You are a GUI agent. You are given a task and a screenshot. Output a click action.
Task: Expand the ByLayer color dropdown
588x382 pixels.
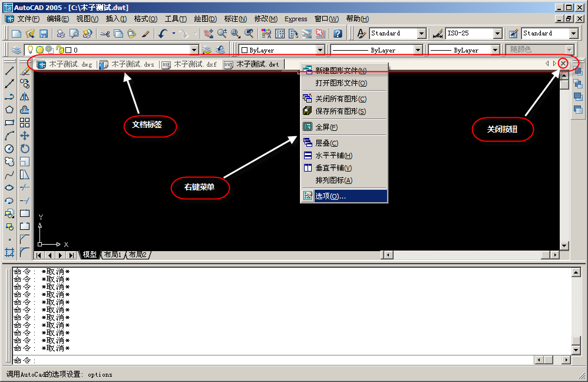(320, 50)
